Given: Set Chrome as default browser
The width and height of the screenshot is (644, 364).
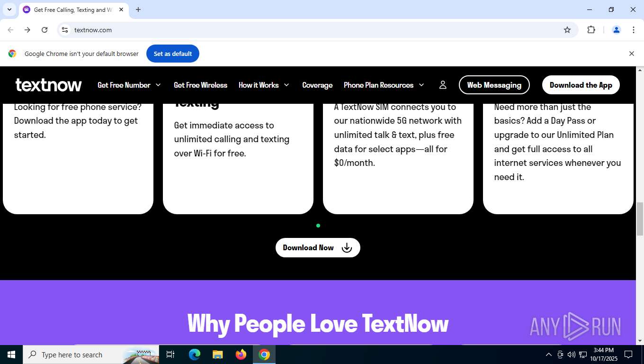Looking at the screenshot, I should 173,54.
